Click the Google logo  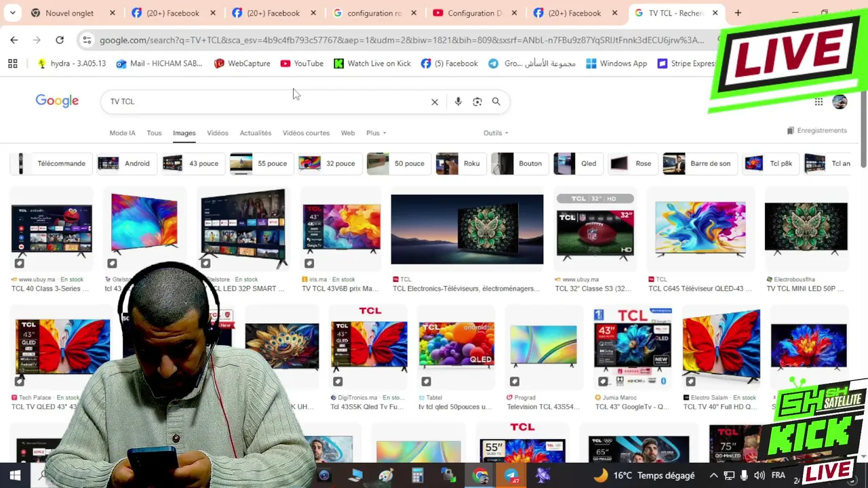[57, 101]
